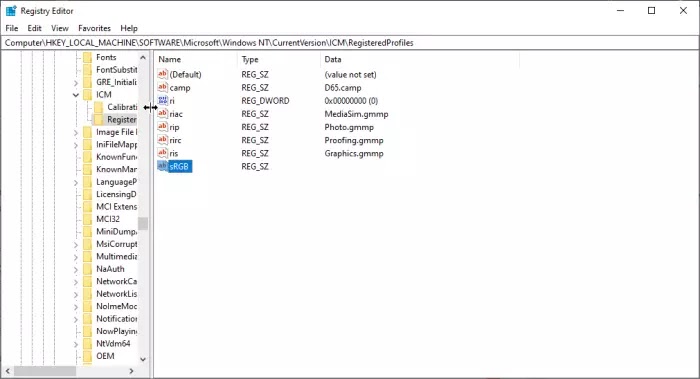This screenshot has width=700, height=379.
Task: Collapse the ICM tree node
Action: [76, 95]
